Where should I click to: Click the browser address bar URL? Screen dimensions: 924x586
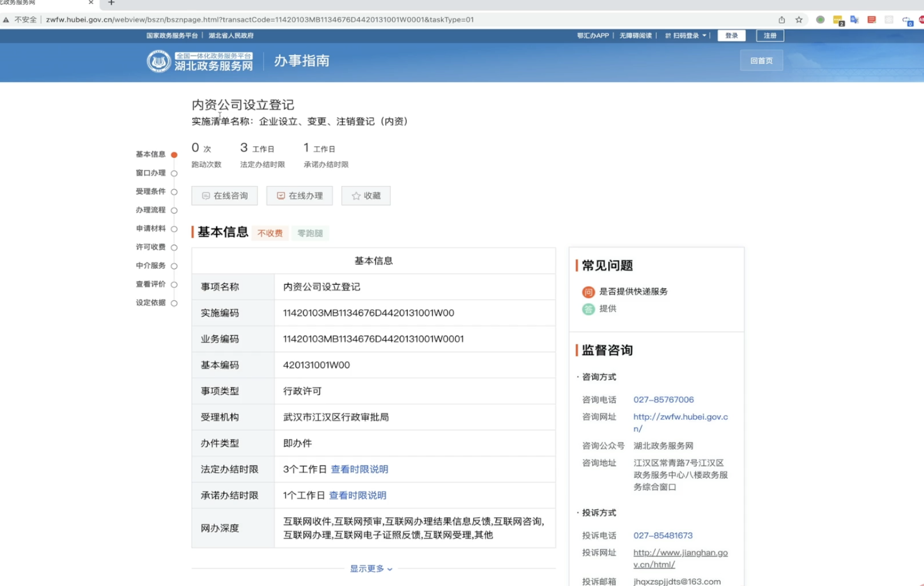coord(259,19)
